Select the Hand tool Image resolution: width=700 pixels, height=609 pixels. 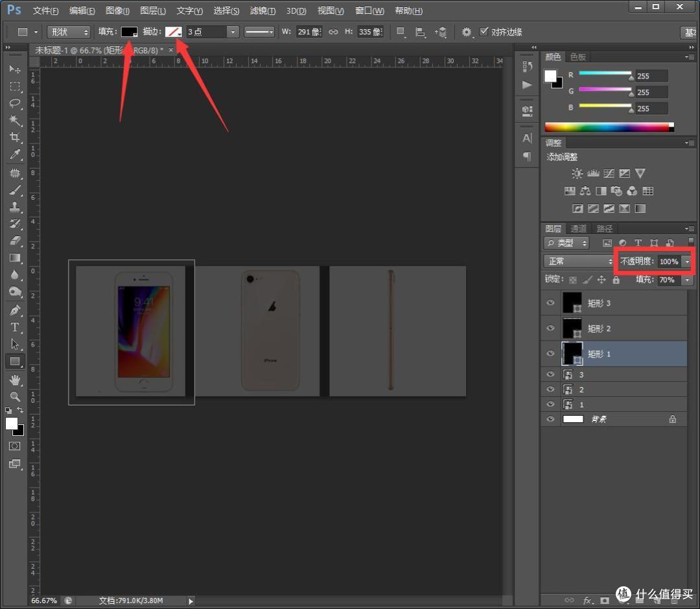point(15,380)
